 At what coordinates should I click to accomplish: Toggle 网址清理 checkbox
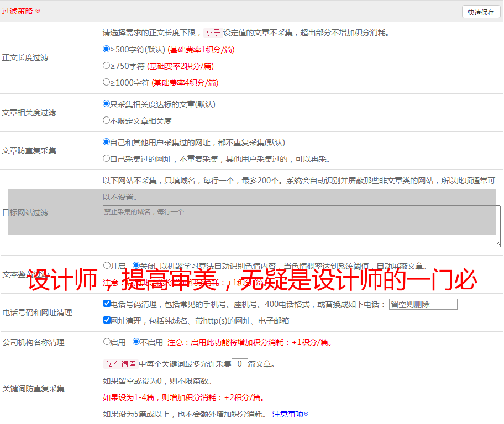point(107,320)
